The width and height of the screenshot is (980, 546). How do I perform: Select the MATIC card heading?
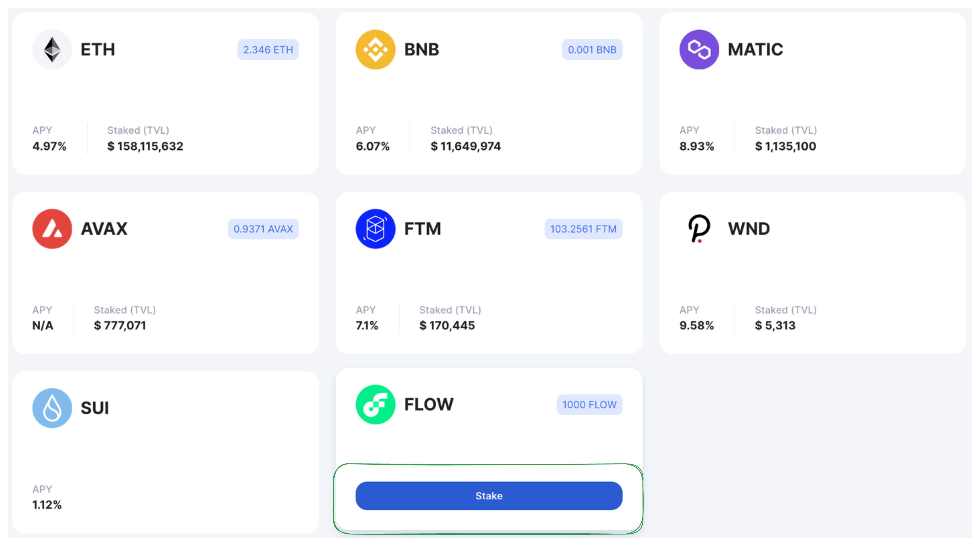(x=756, y=50)
